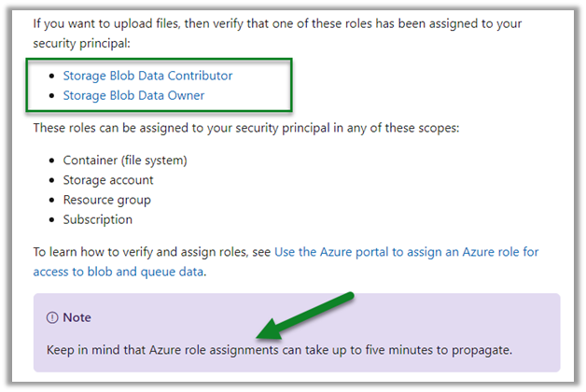Select the Subscription list item
This screenshot has height=392, width=586.
[x=98, y=219]
